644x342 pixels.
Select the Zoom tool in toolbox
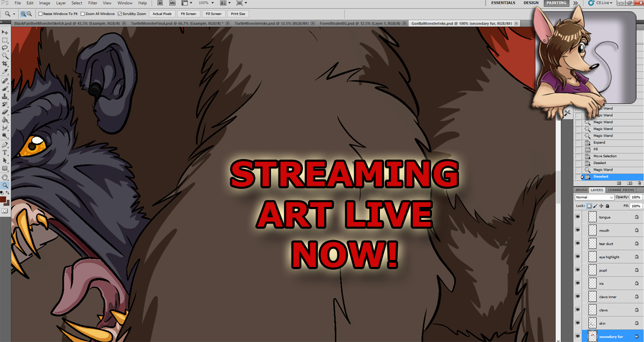(x=5, y=185)
